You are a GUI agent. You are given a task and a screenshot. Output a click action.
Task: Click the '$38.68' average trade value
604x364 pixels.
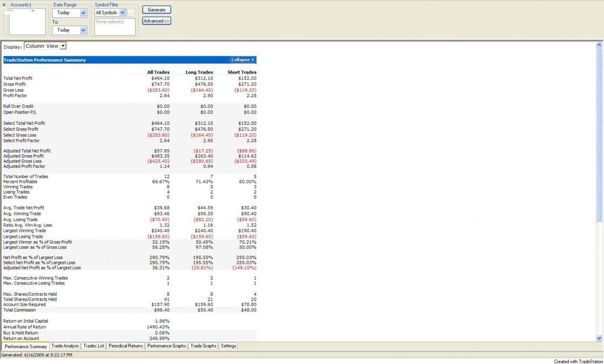[x=161, y=208]
